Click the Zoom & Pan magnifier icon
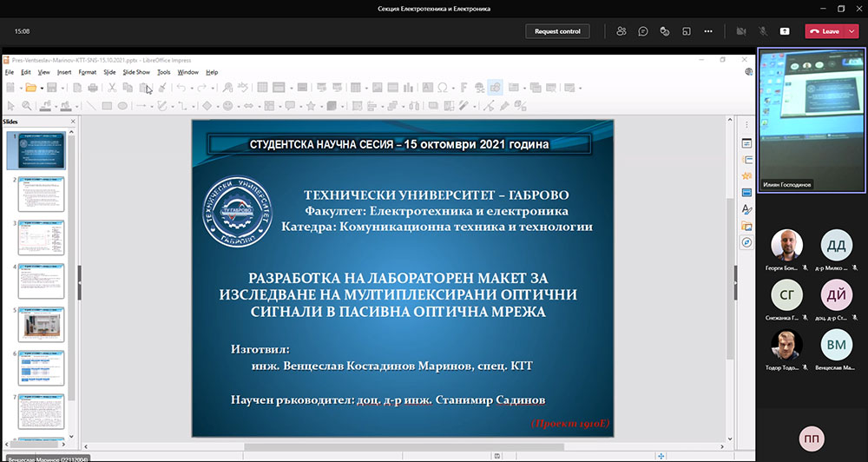 27,105
